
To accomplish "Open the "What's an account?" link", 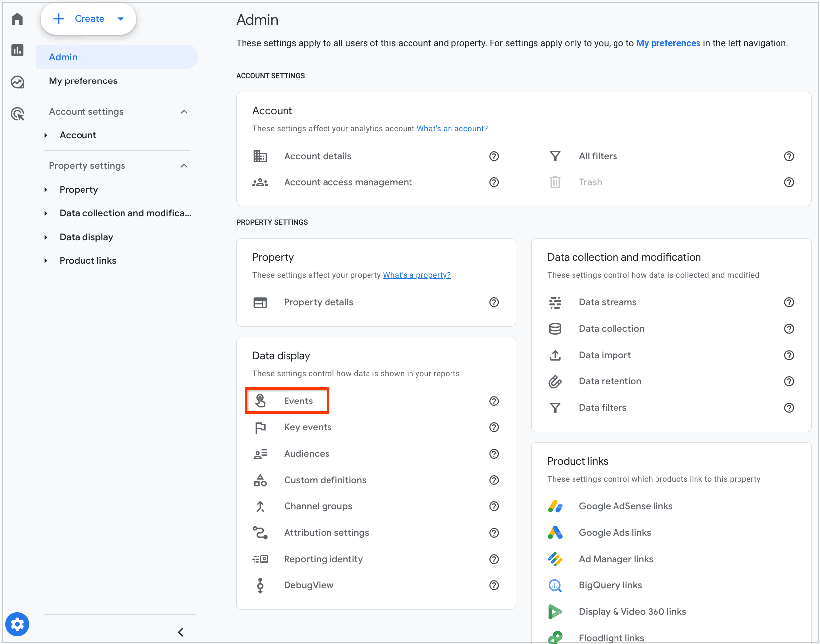I will (x=452, y=128).
